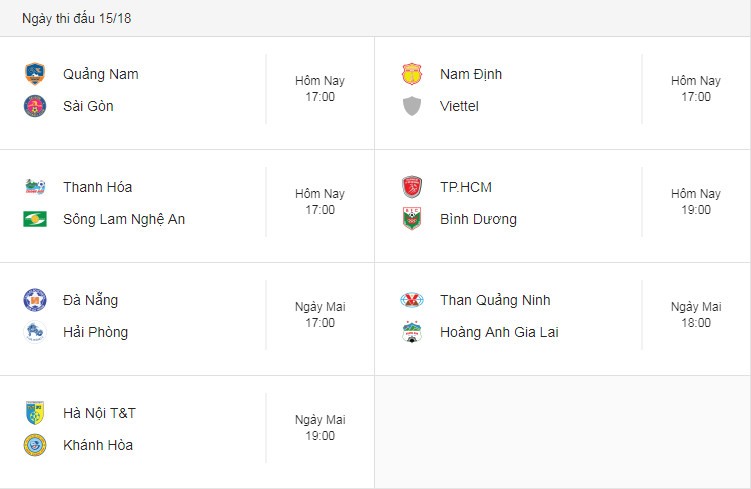Click the Thanh Hóa club logo
This screenshot has height=489, width=751.
(x=35, y=187)
